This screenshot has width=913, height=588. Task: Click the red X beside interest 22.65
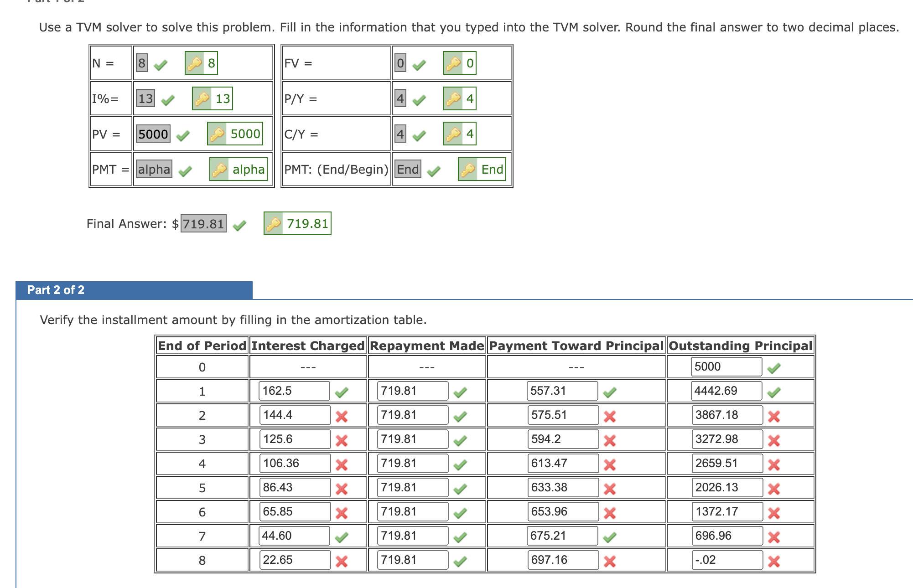click(342, 561)
